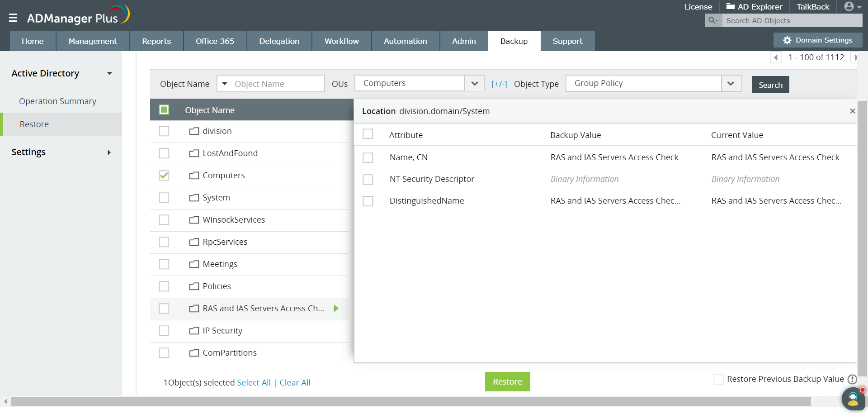Click the IP Security folder icon
The height and width of the screenshot is (414, 868).
click(x=194, y=331)
